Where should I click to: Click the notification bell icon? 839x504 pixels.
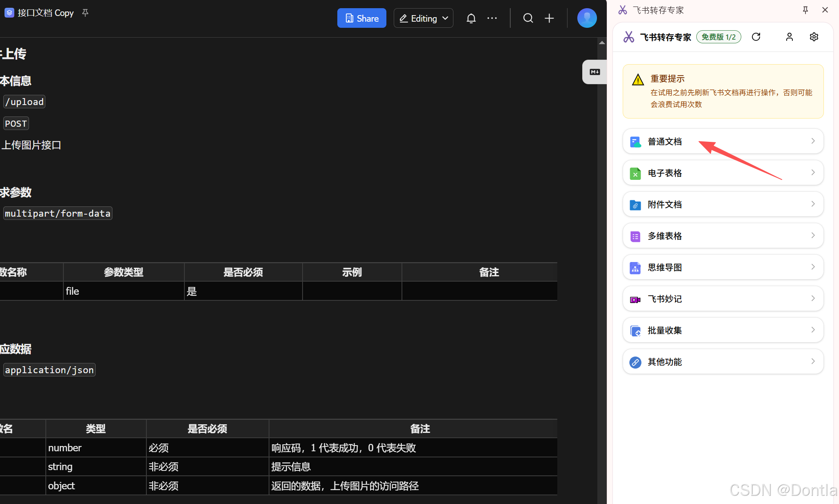pos(471,18)
